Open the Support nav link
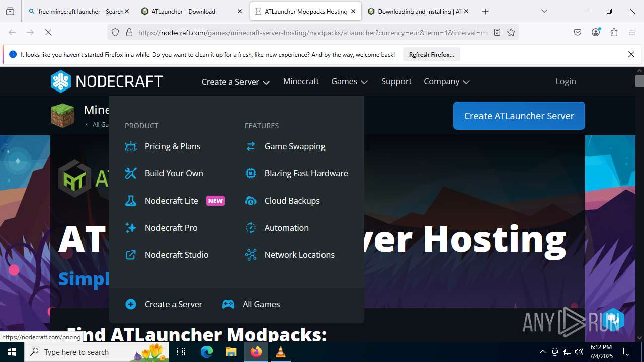 coord(396,81)
